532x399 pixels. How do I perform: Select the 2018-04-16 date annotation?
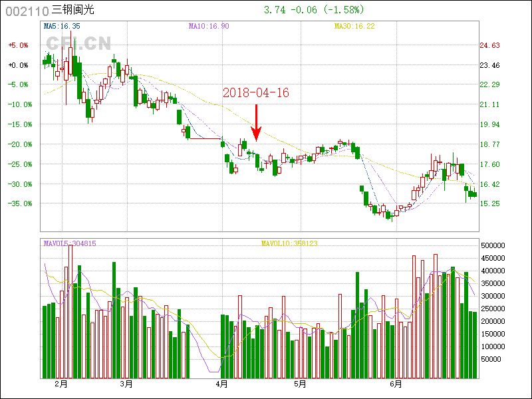pos(256,93)
